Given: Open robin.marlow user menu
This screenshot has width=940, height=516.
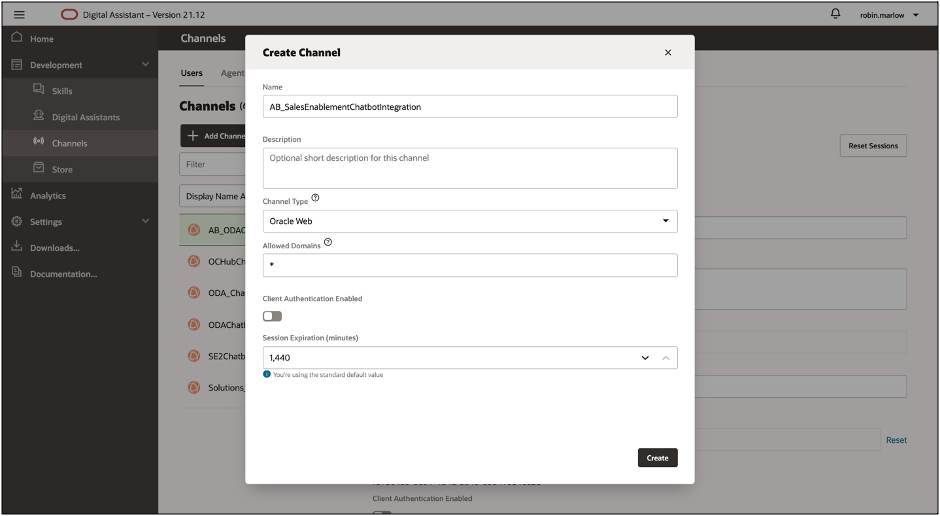Looking at the screenshot, I should (x=890, y=15).
